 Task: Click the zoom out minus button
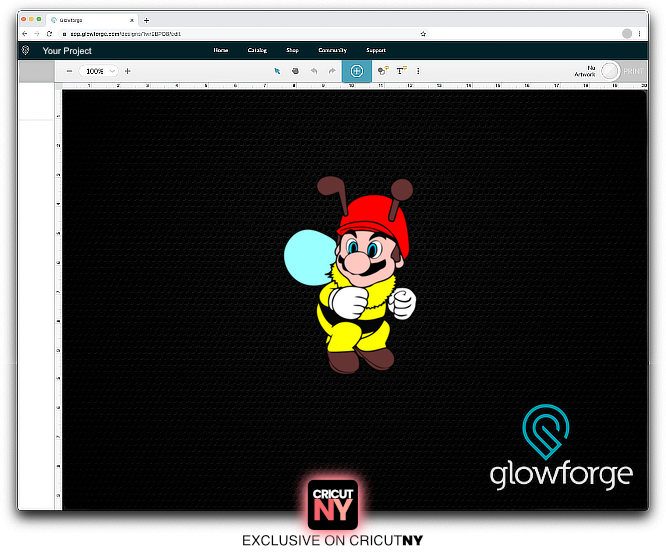(x=69, y=71)
